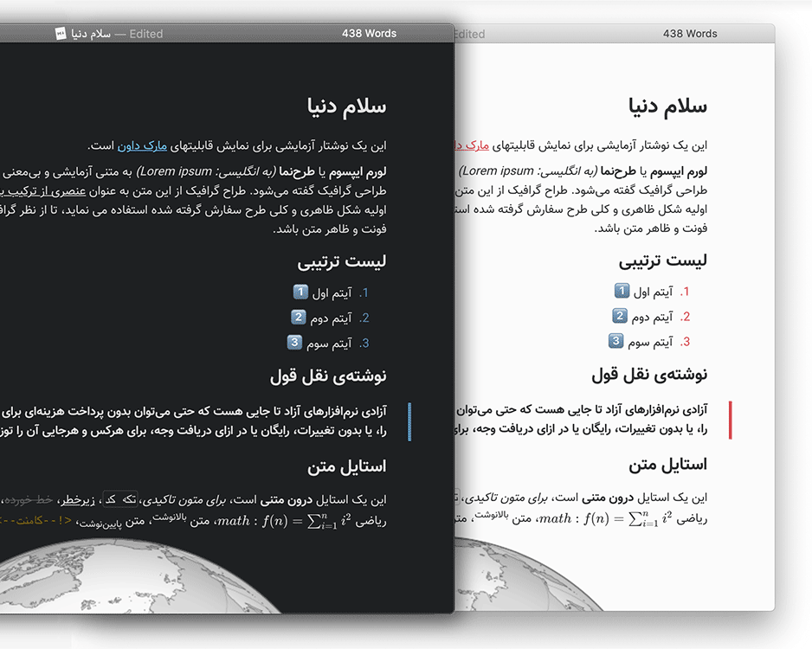Click the keycap 2 emoji in light window list
812x649 pixels.
point(619,316)
